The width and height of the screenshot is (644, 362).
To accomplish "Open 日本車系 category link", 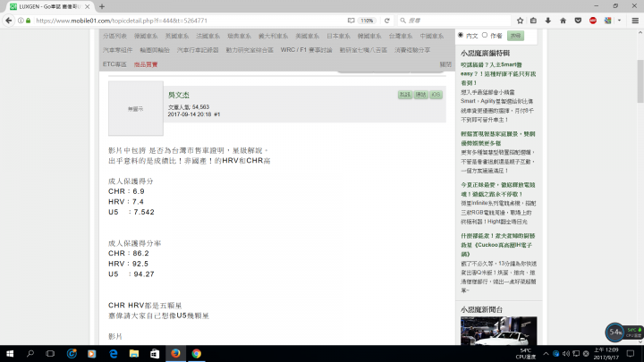I will (338, 36).
